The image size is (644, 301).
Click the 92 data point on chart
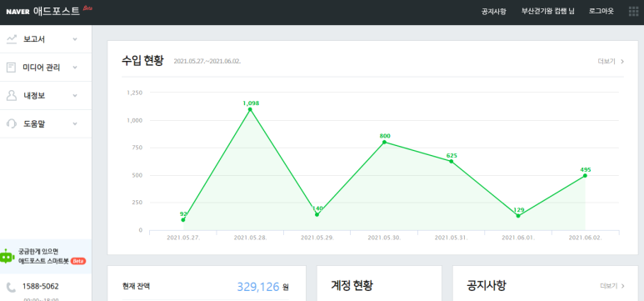(183, 220)
